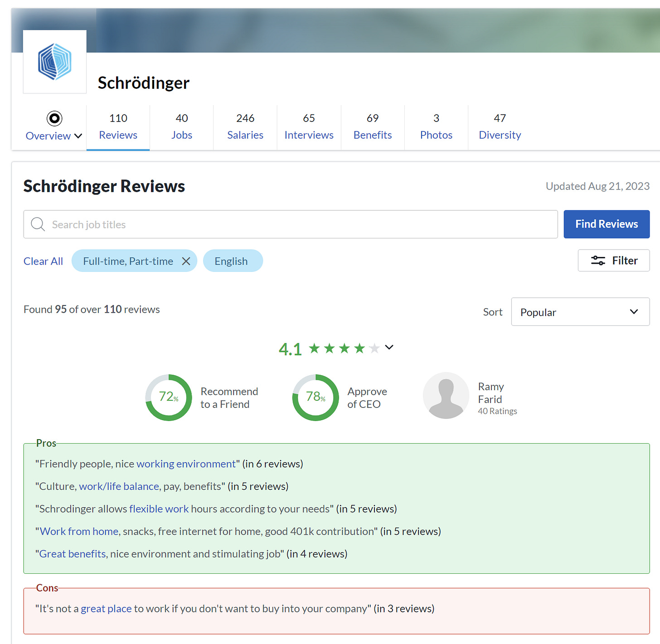660x644 pixels.
Task: Open the great place link in Cons
Action: [106, 609]
